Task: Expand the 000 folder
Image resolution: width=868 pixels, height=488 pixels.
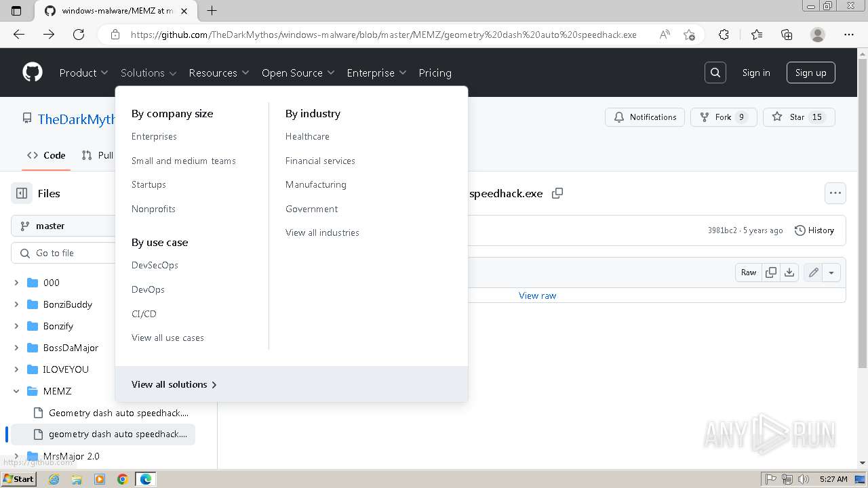Action: (x=16, y=283)
